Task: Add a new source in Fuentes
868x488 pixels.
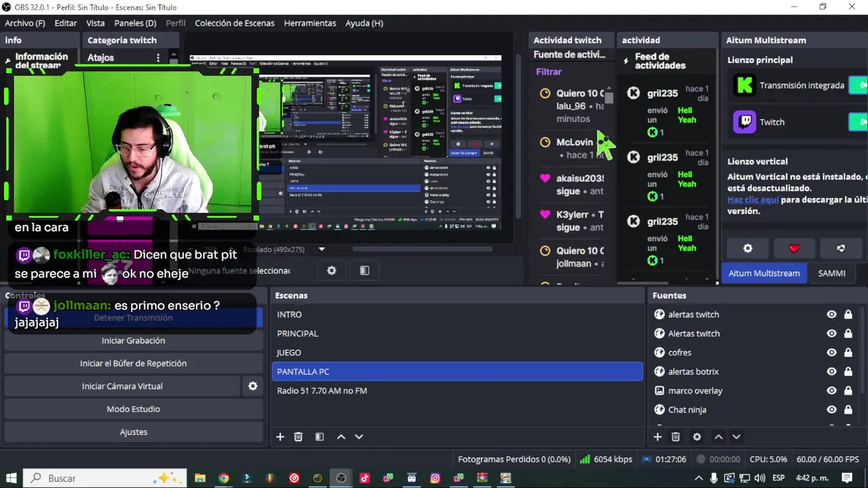Action: tap(657, 437)
